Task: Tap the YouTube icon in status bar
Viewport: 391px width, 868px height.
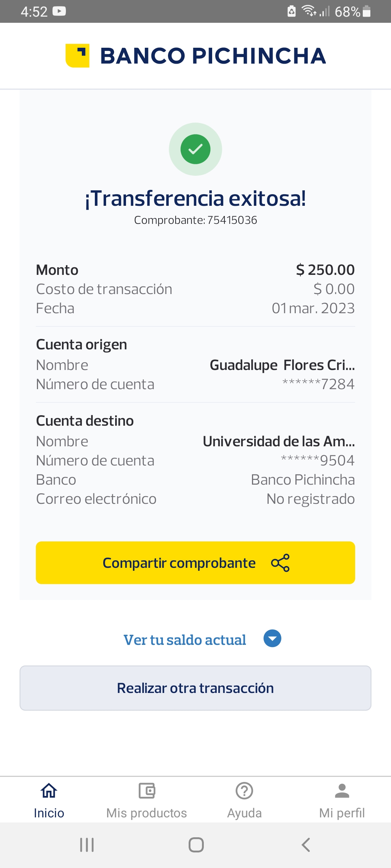Action: (x=59, y=12)
